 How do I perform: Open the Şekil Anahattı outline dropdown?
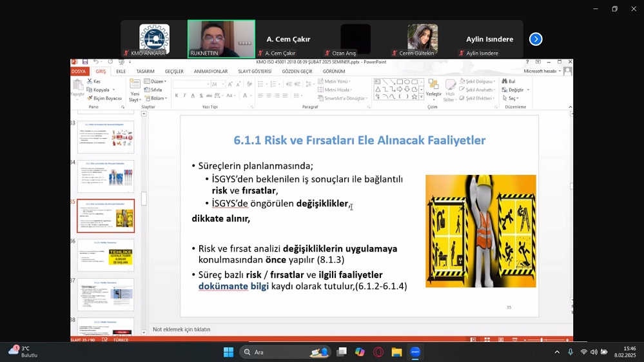pyautogui.click(x=477, y=90)
